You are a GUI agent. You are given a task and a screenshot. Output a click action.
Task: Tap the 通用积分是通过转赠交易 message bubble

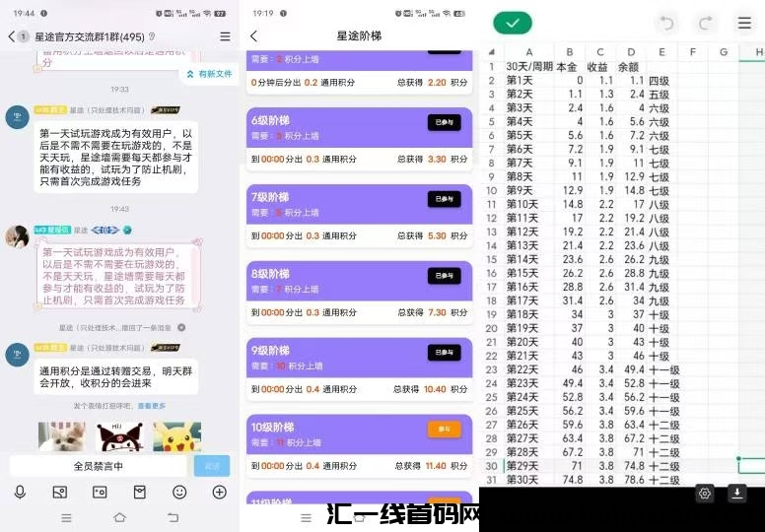pyautogui.click(x=116, y=377)
